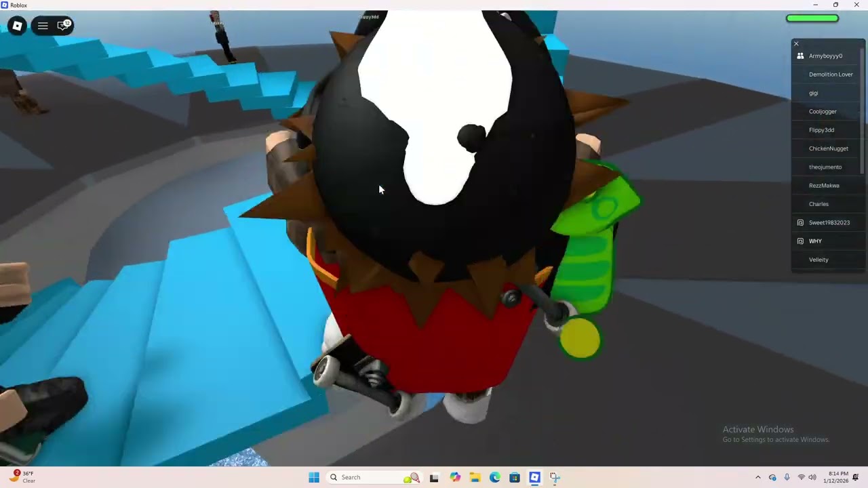Select player Demolition Lover in the list
The height and width of the screenshot is (488, 868).
826,75
